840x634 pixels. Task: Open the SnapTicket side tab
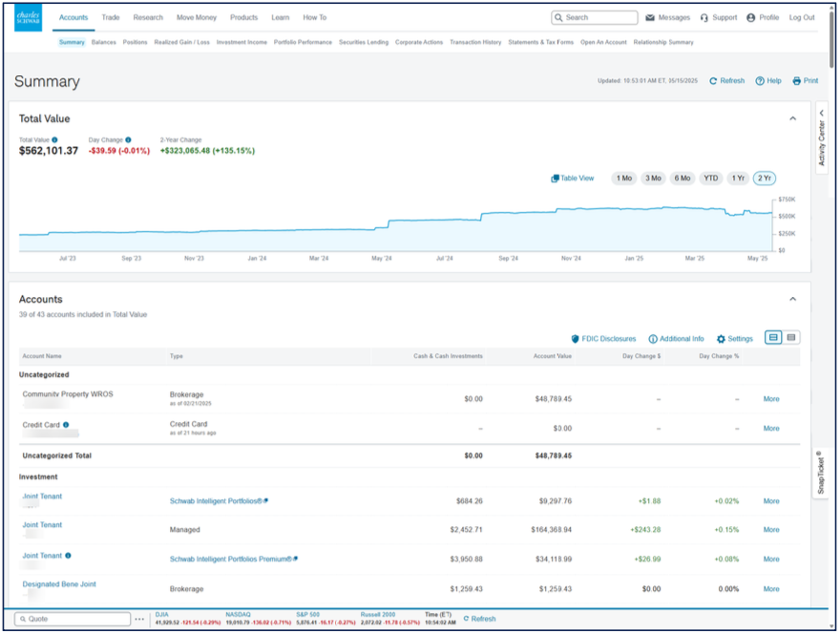[x=820, y=474]
